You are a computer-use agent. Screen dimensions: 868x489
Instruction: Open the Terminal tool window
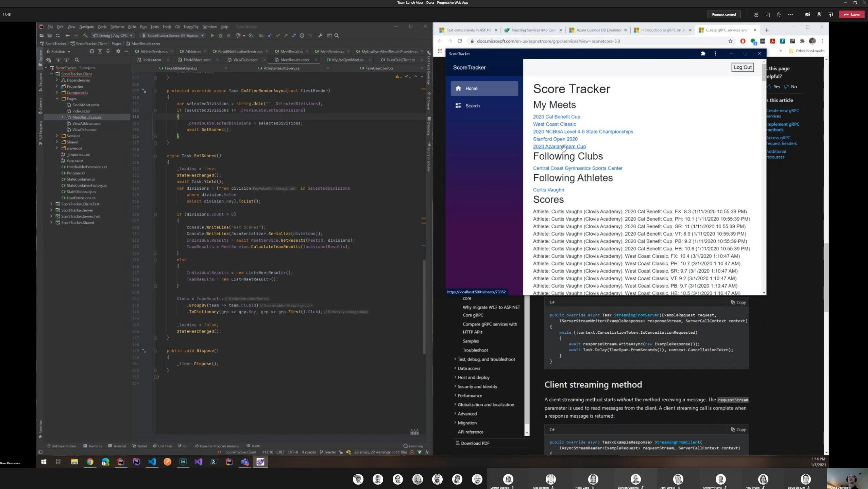pyautogui.click(x=119, y=446)
